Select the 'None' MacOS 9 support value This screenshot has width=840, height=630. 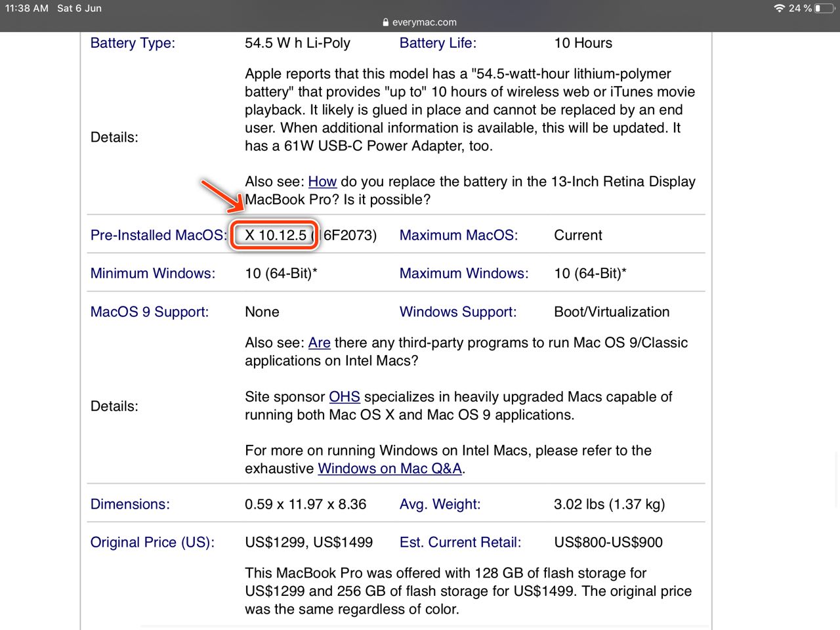click(262, 312)
